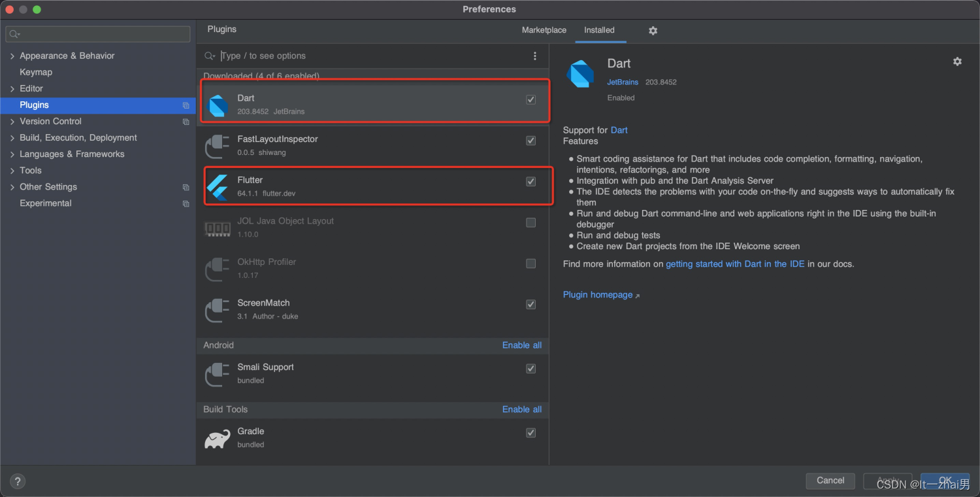
Task: Click the Downloaded (4 of 6 enabled) header
Action: (261, 77)
